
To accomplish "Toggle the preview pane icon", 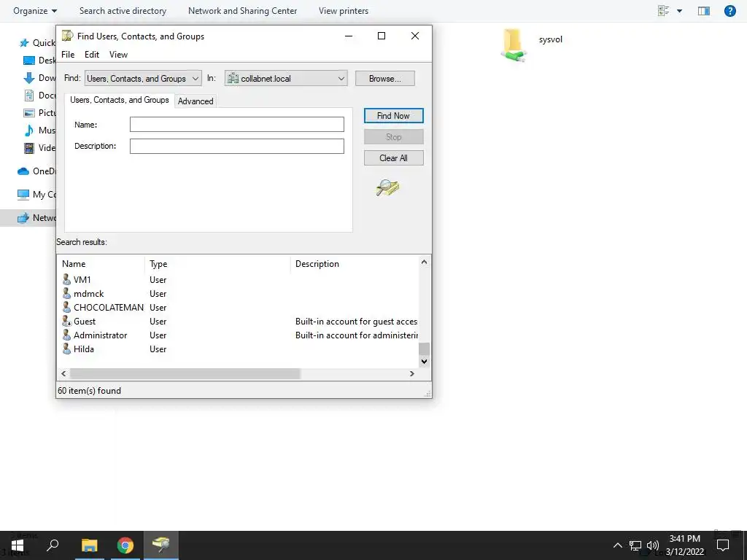I will coord(704,10).
